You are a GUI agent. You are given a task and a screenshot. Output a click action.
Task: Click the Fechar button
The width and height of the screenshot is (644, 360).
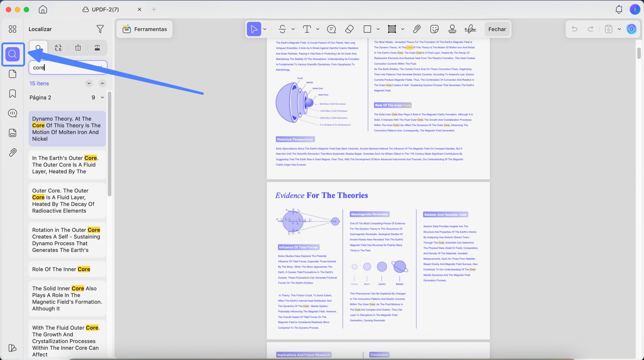pos(497,29)
